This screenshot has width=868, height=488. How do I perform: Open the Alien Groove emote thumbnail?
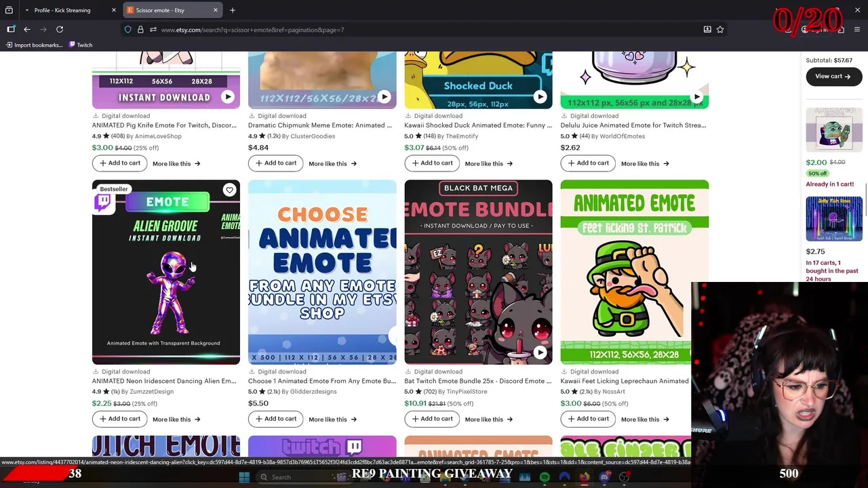click(x=166, y=272)
